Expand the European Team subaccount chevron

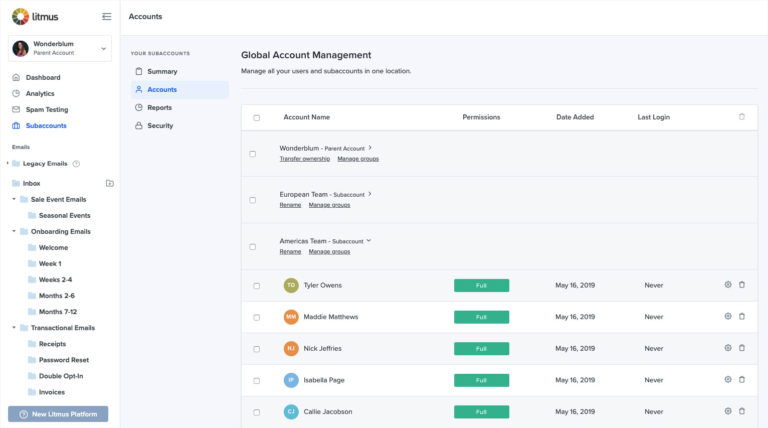370,194
